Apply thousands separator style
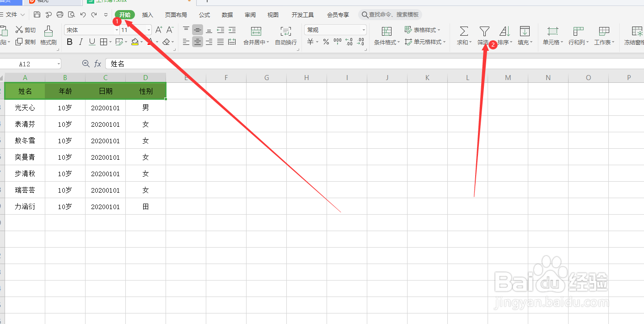Viewport: 644px width, 324px height. (338, 42)
